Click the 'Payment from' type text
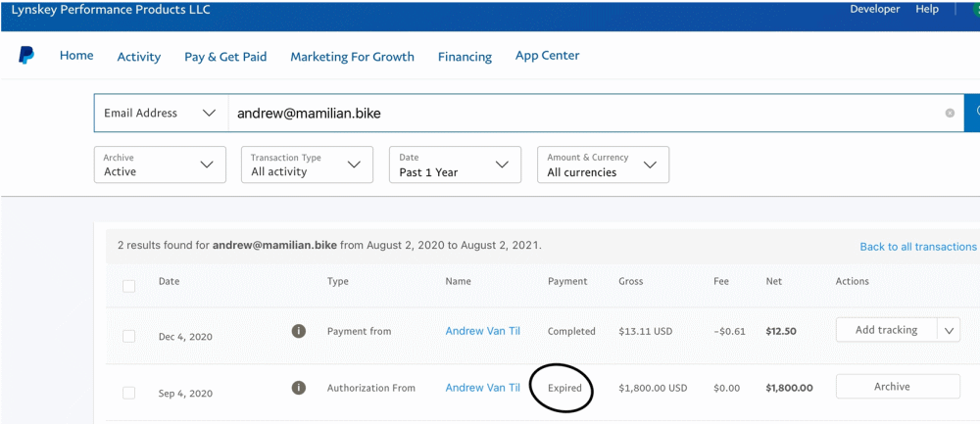Image resolution: width=980 pixels, height=424 pixels. tap(360, 332)
